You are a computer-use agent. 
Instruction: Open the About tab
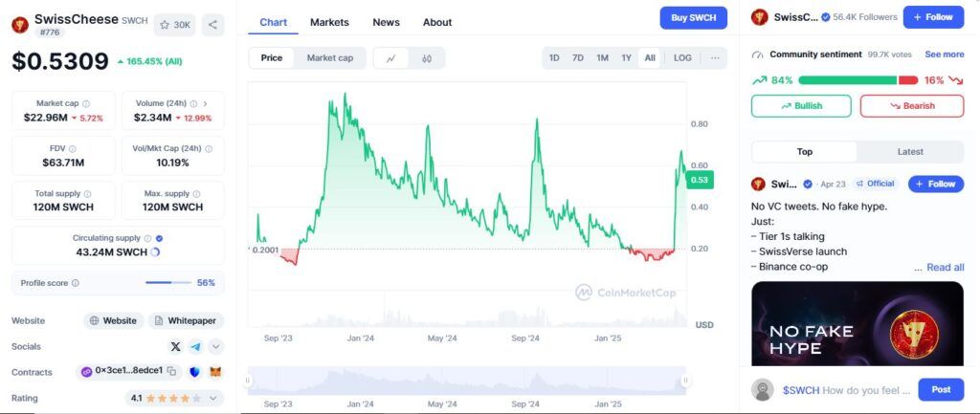coord(437,23)
